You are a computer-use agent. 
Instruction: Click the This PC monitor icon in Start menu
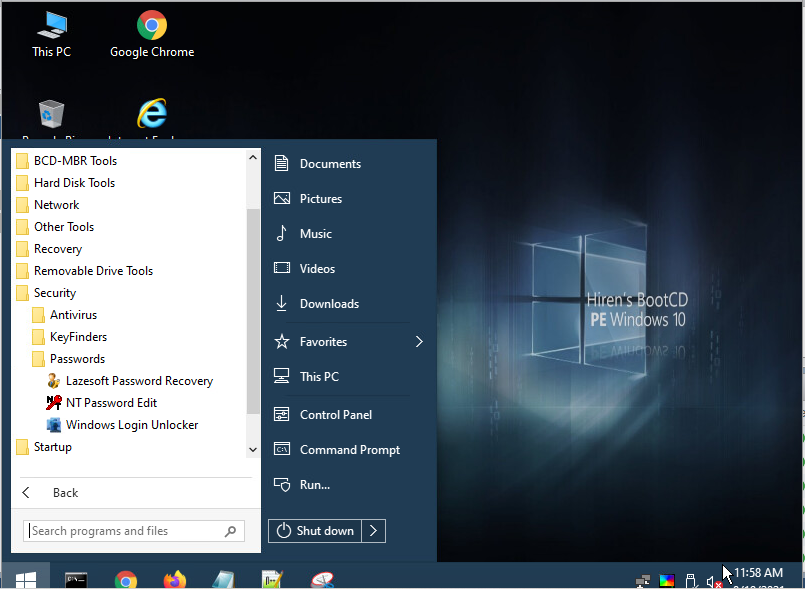tap(281, 376)
